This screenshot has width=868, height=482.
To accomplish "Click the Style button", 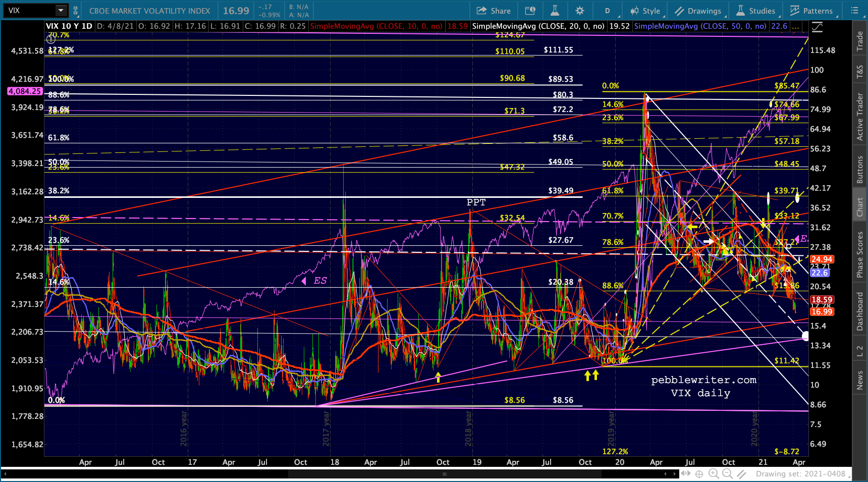I will click(x=645, y=11).
